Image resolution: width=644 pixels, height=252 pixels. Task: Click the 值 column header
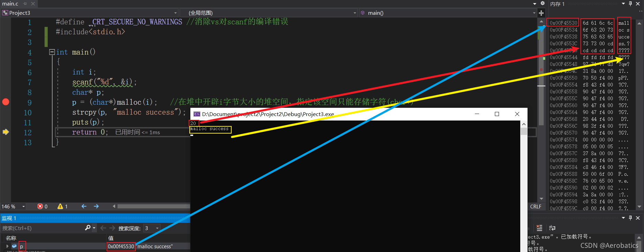[111, 238]
